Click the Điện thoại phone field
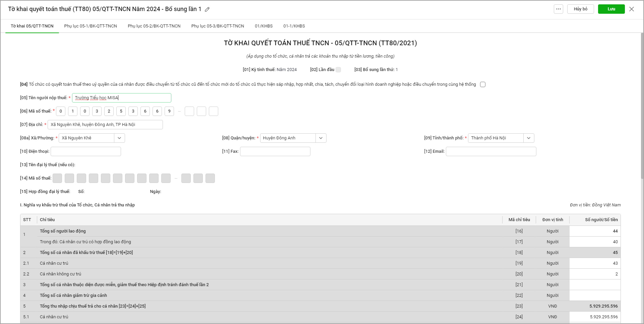The image size is (644, 324). coord(86,151)
